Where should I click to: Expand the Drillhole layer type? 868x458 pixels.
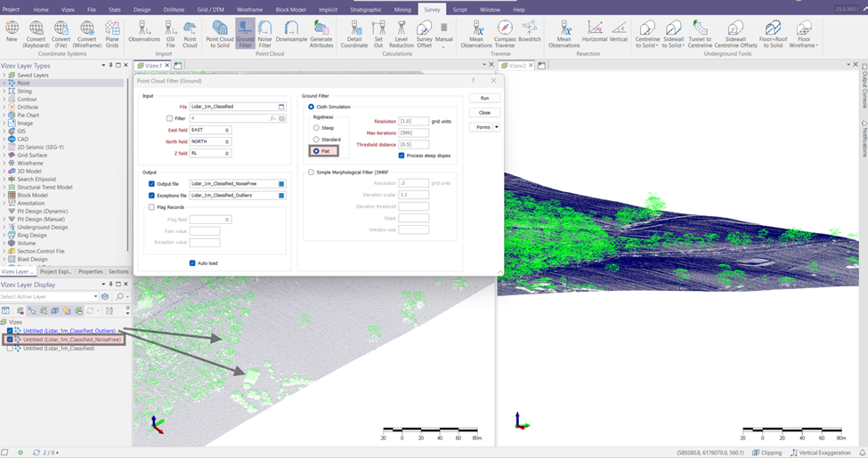coord(4,107)
